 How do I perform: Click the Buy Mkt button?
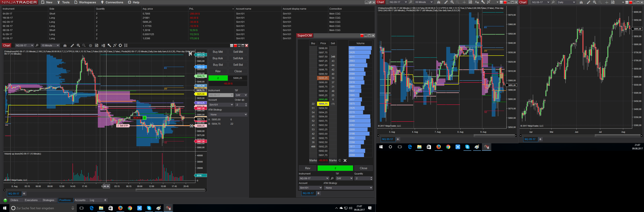(x=218, y=52)
